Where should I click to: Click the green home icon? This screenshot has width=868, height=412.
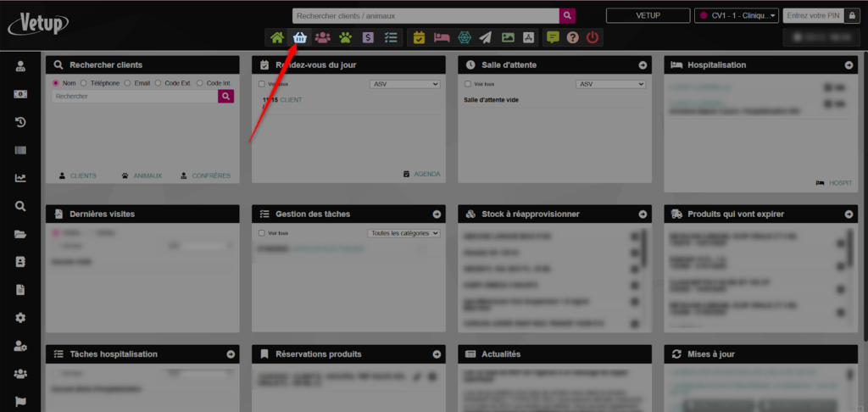click(277, 37)
